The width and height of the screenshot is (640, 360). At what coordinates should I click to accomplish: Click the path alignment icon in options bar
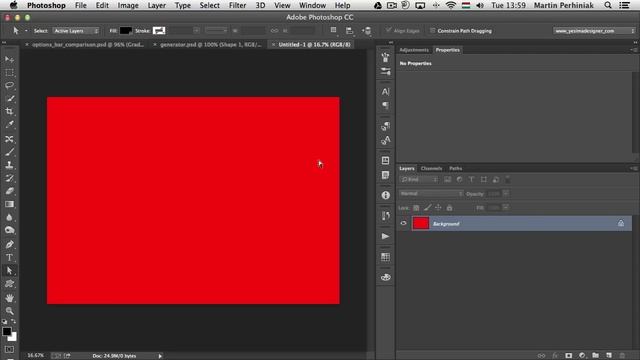click(349, 31)
